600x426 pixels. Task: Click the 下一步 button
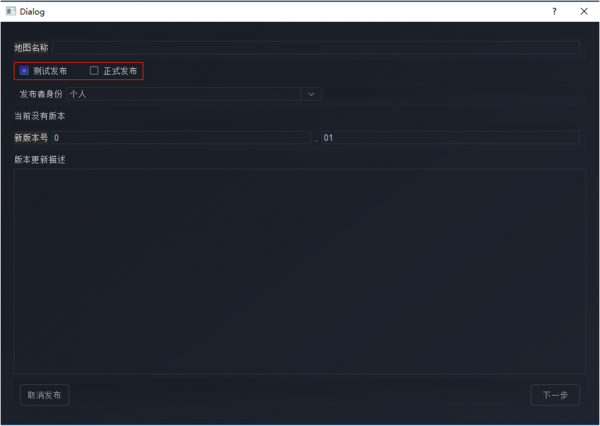(555, 395)
